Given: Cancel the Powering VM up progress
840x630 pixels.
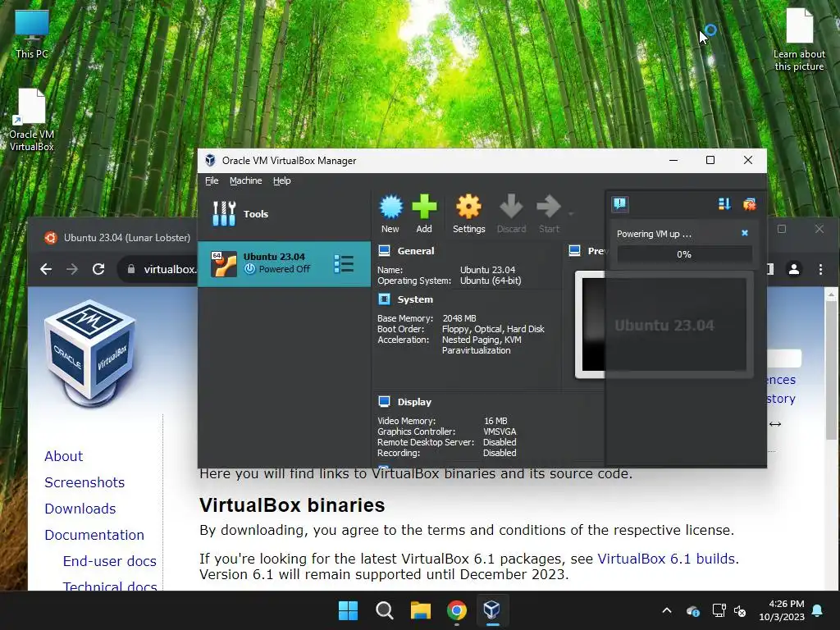Looking at the screenshot, I should click(x=744, y=233).
